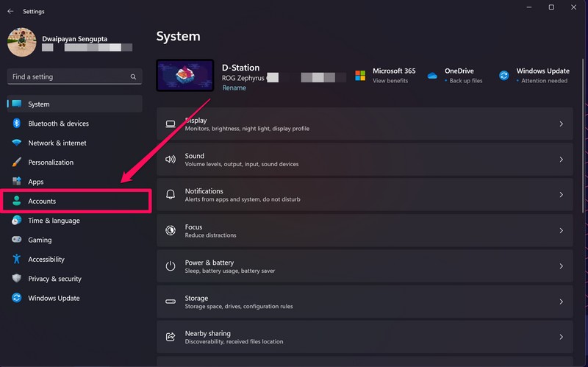The height and width of the screenshot is (367, 588).
Task: Click the OneDrive cloud icon
Action: click(432, 76)
